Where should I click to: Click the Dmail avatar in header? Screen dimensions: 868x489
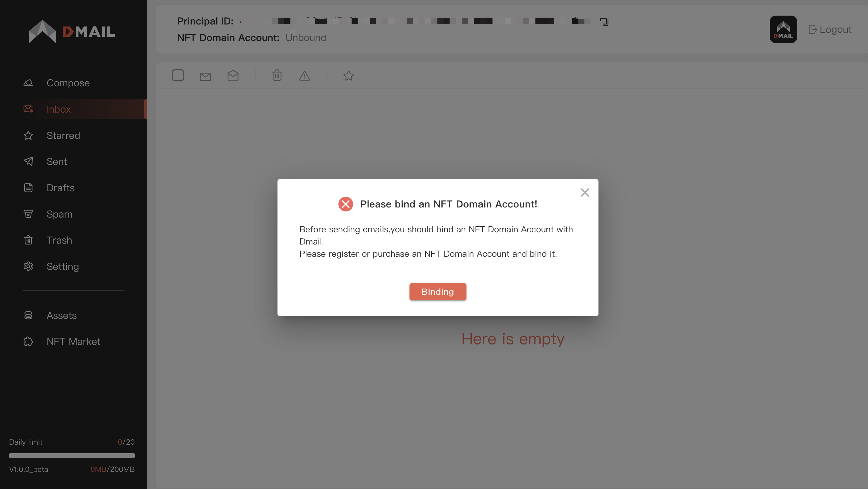pos(783,29)
